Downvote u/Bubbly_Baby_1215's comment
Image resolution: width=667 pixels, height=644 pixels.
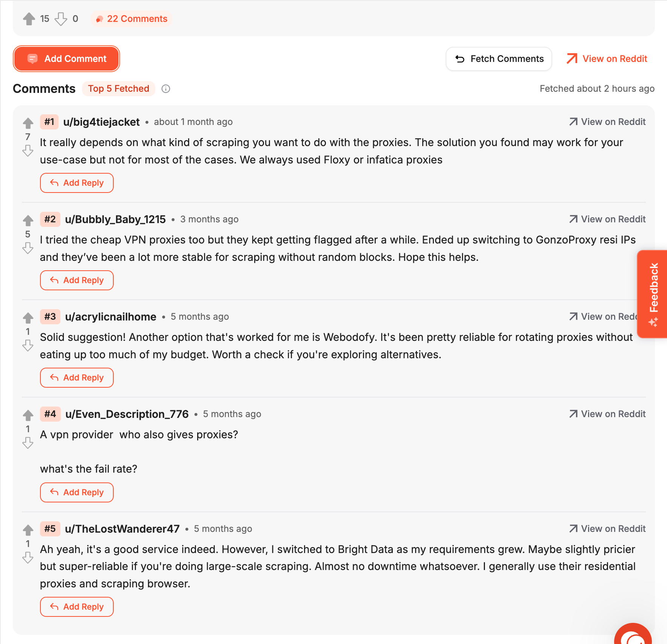pos(28,248)
